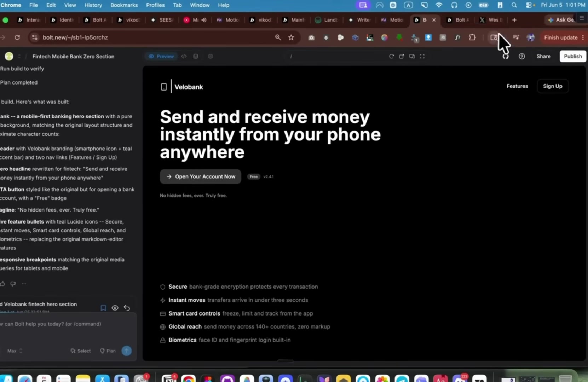
Task: Mute the audio-playing Chrome tab
Action: [x=204, y=20]
